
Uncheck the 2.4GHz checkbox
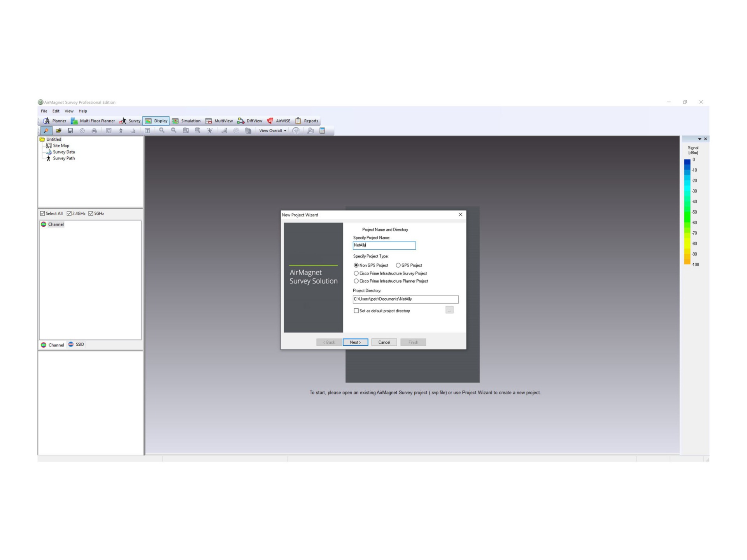[x=69, y=213]
